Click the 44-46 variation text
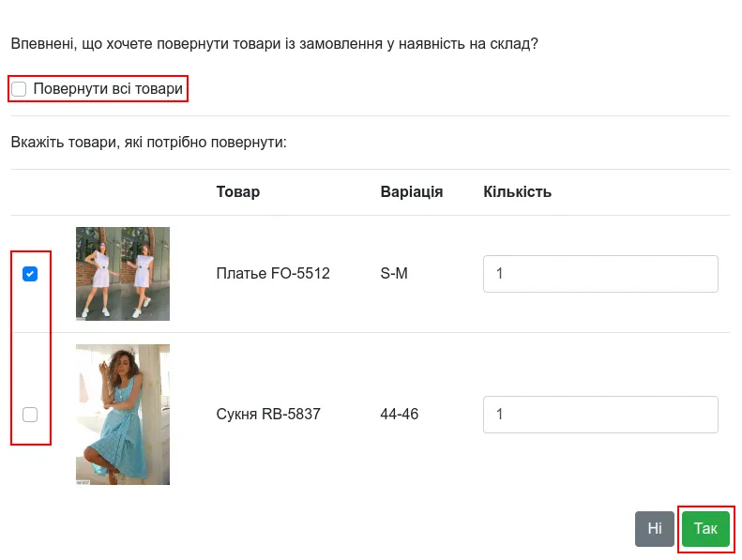The height and width of the screenshot is (560, 742). pos(400,414)
